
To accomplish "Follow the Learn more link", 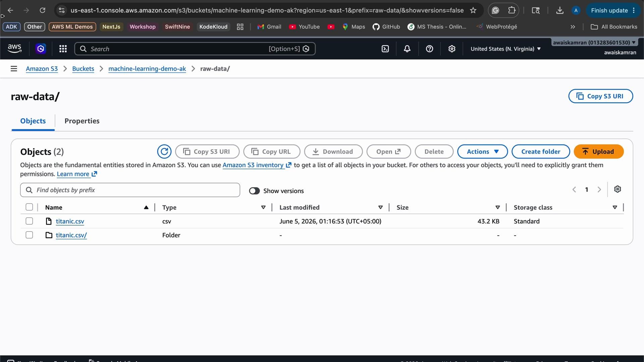I will pos(77,174).
